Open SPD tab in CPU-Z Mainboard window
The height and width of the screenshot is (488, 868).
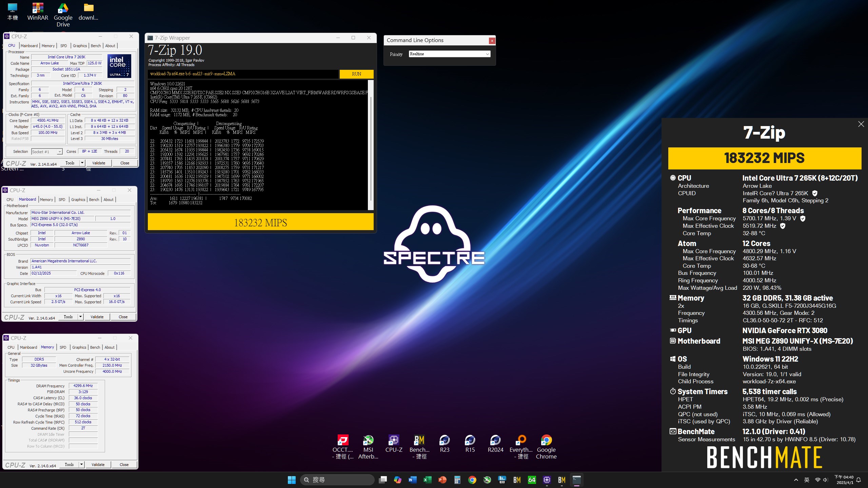[62, 200]
